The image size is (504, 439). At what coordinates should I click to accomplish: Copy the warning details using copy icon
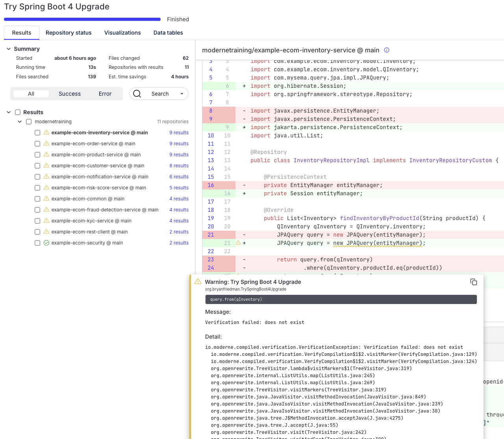click(474, 282)
